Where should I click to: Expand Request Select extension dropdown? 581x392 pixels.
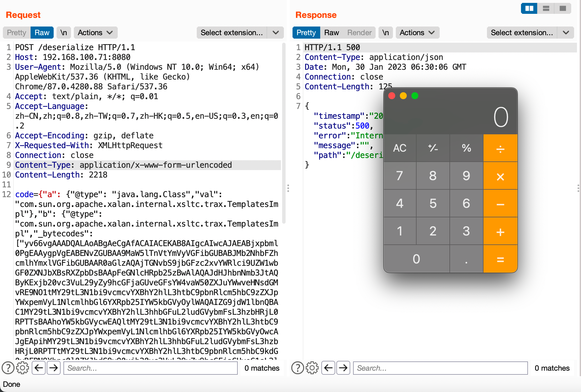pos(275,33)
